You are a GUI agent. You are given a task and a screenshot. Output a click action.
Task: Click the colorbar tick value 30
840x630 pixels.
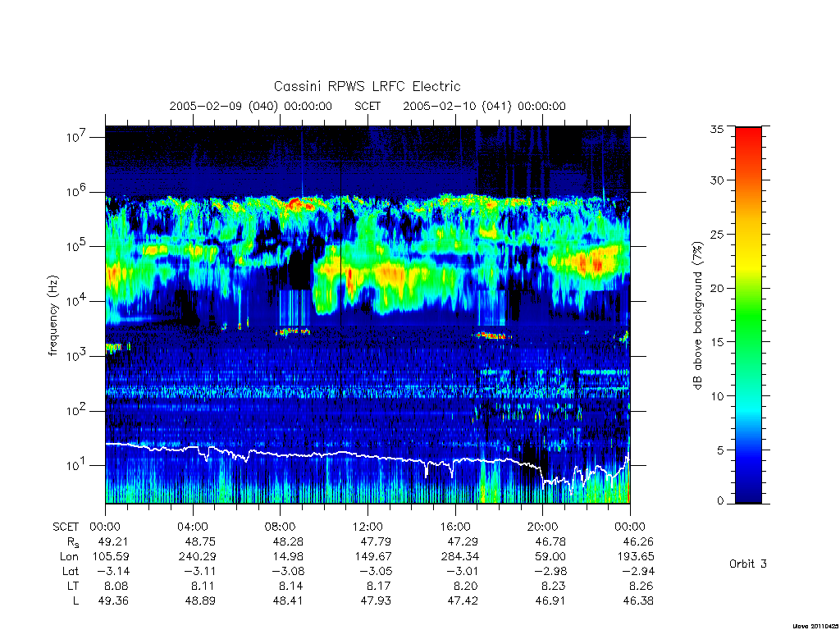[x=716, y=180]
